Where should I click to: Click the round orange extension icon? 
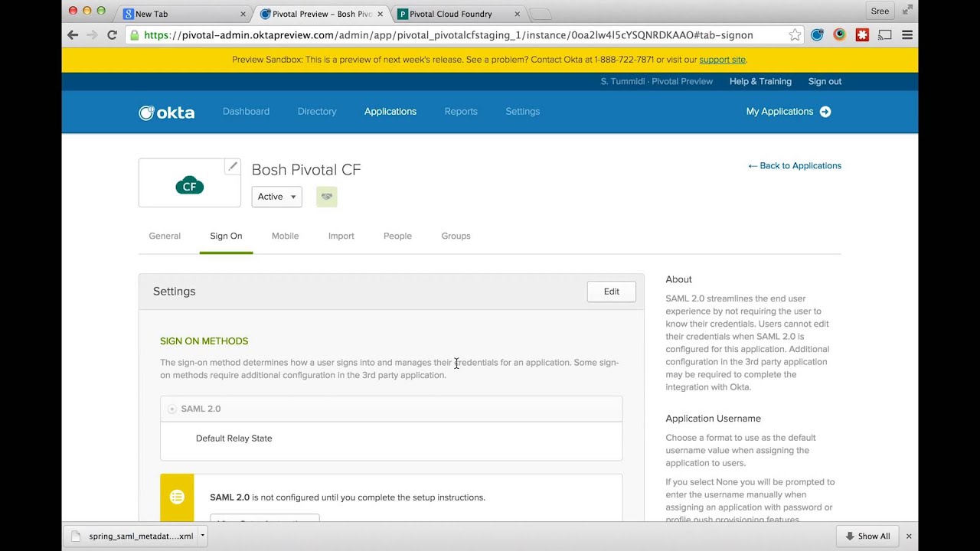point(840,34)
